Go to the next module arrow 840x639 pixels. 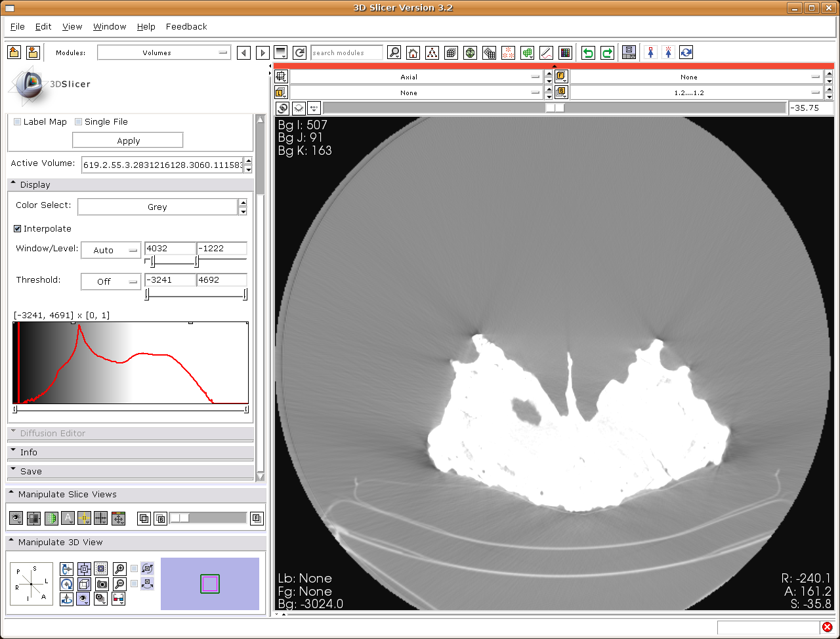click(262, 52)
